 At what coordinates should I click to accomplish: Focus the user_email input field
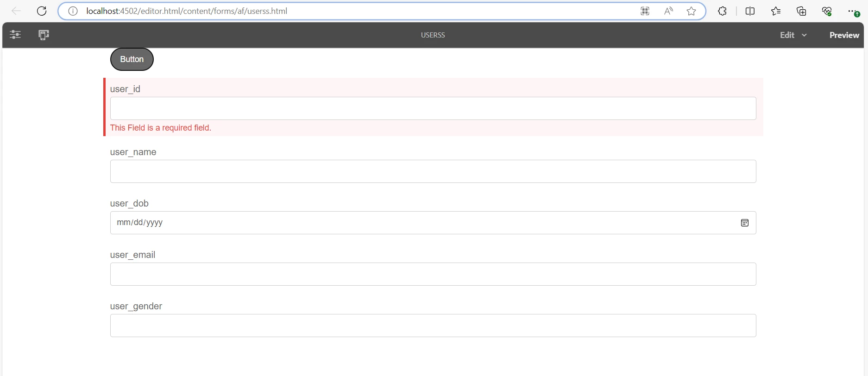pos(433,274)
